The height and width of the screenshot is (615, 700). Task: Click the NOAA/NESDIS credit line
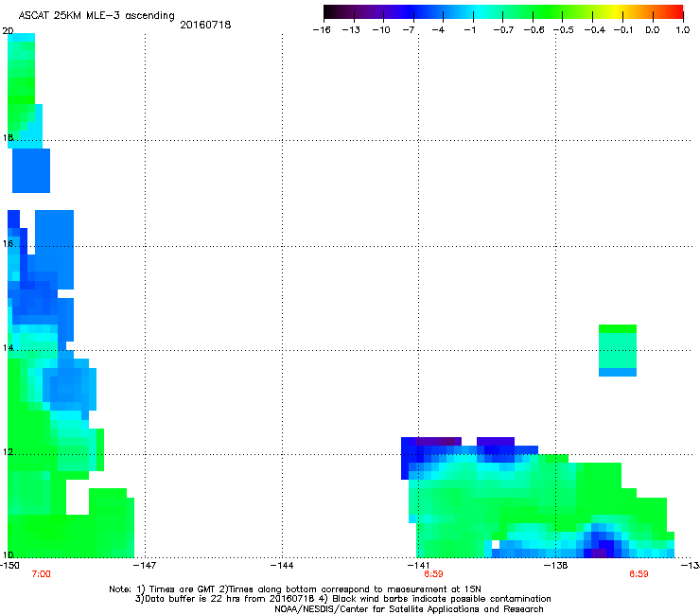[409, 608]
